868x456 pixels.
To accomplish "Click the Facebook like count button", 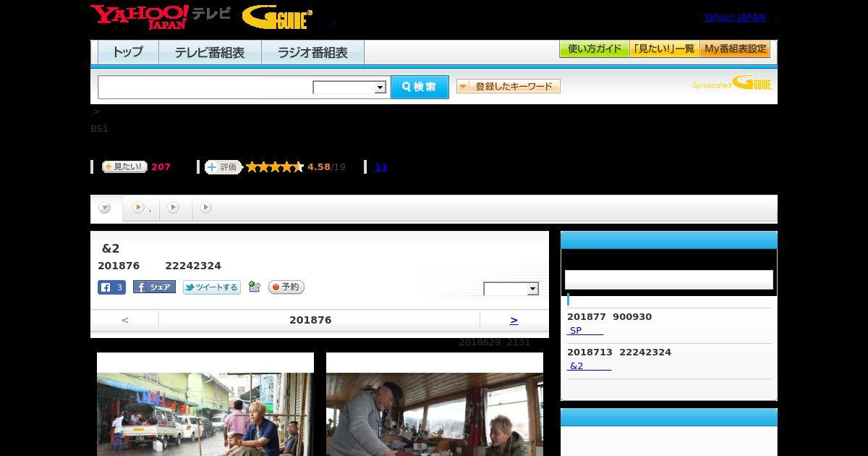I will [112, 287].
